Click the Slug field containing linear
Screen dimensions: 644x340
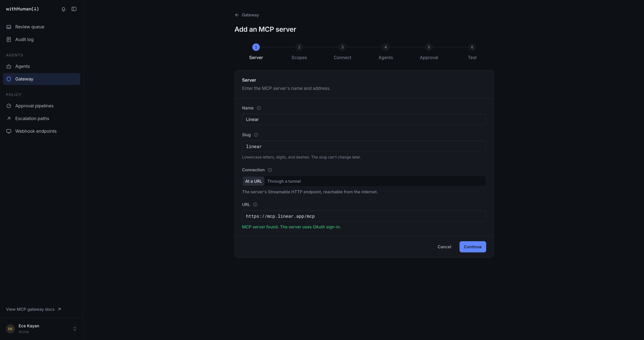[x=364, y=146]
